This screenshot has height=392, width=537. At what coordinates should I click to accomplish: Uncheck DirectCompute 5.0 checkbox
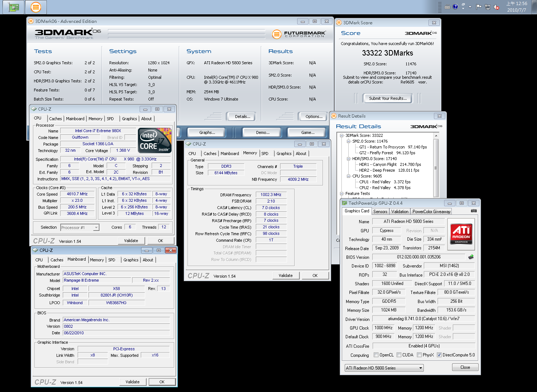[x=439, y=355]
